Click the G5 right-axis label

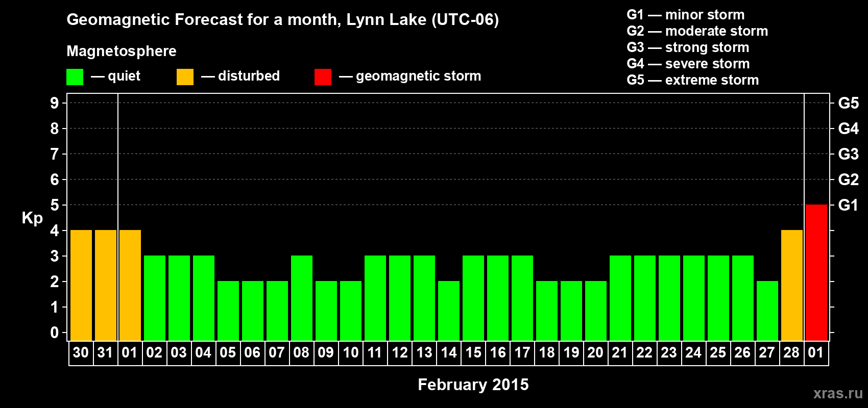849,103
